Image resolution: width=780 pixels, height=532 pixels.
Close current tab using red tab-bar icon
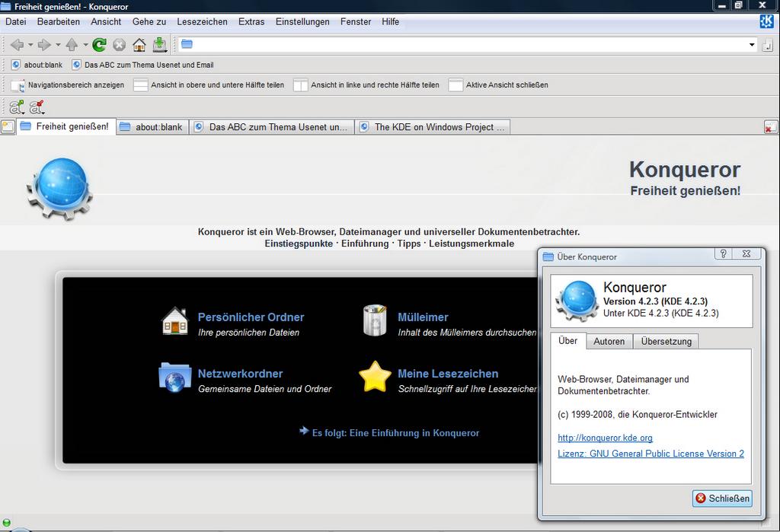click(x=770, y=128)
